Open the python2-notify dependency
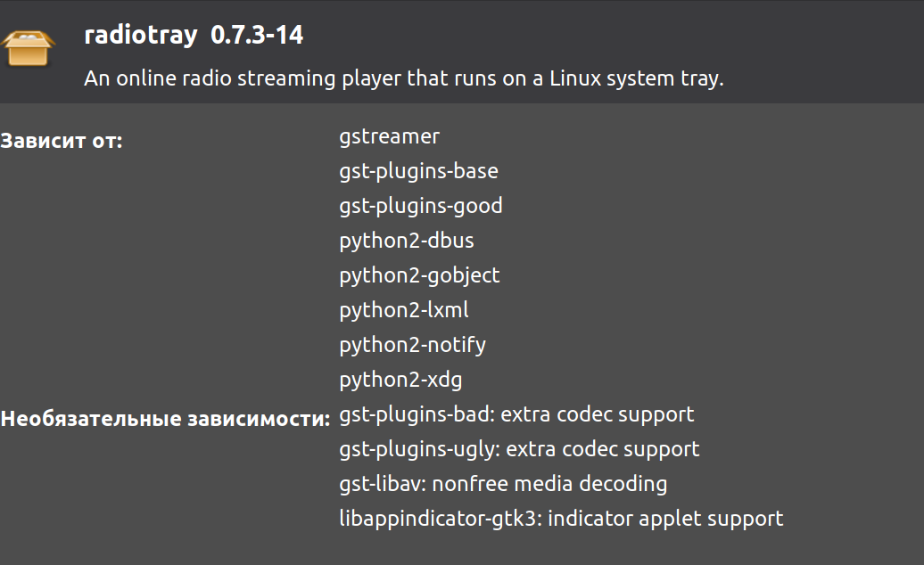Image resolution: width=924 pixels, height=565 pixels. 412,346
